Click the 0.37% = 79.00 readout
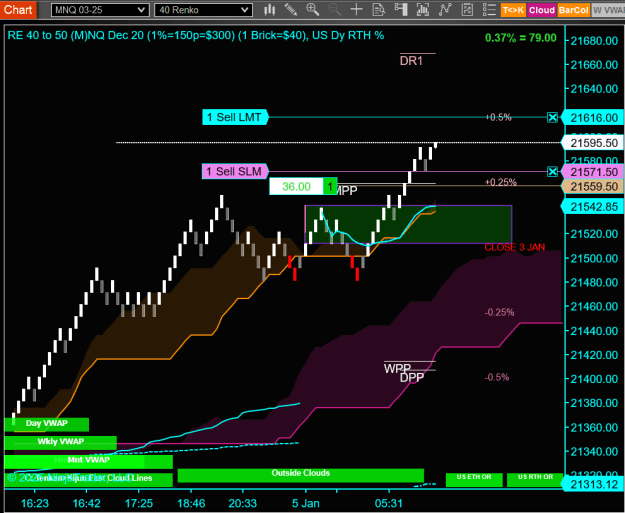 (521, 38)
